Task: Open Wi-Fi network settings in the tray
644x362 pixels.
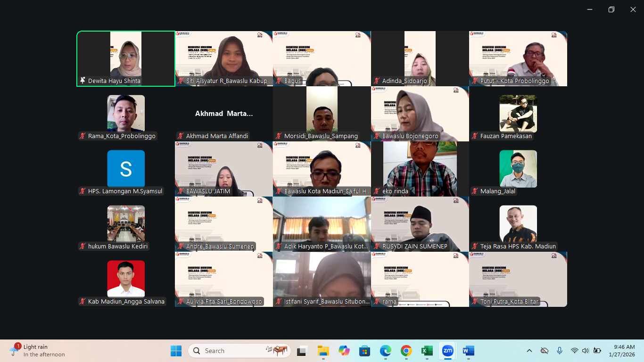Action: click(574, 351)
